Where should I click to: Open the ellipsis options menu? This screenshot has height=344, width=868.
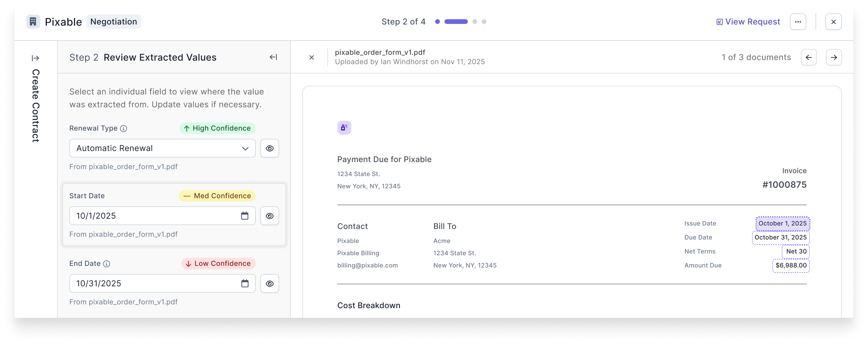coord(798,21)
